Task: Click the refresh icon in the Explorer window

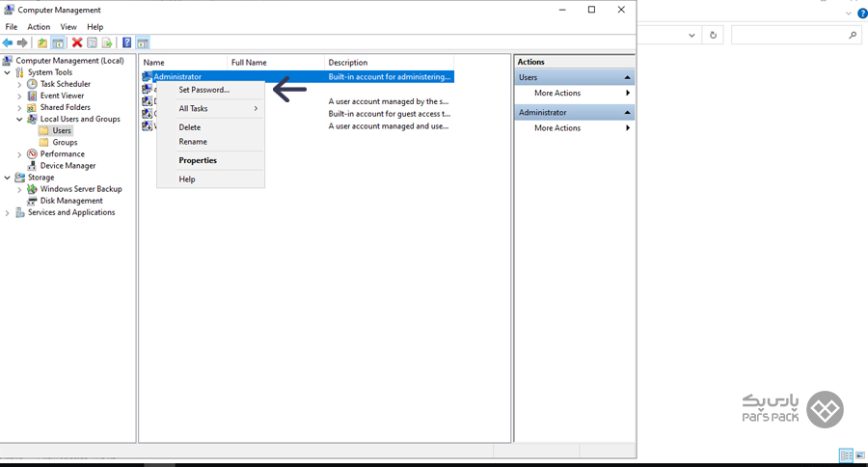Action: 713,35
